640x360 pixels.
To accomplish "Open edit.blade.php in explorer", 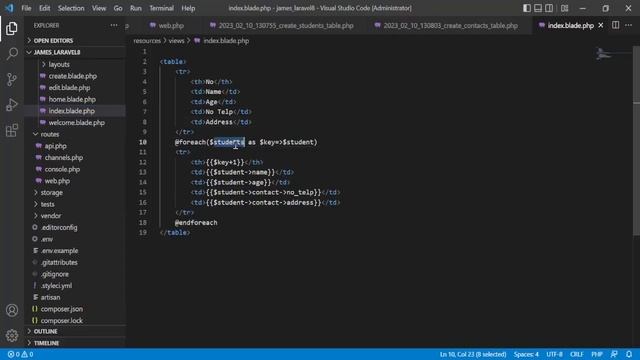I will (x=69, y=88).
